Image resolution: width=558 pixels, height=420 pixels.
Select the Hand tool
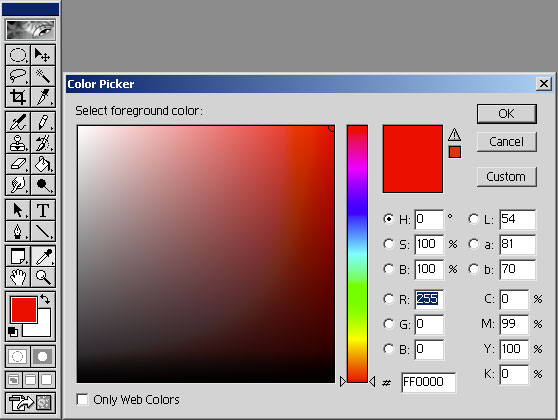(18, 277)
